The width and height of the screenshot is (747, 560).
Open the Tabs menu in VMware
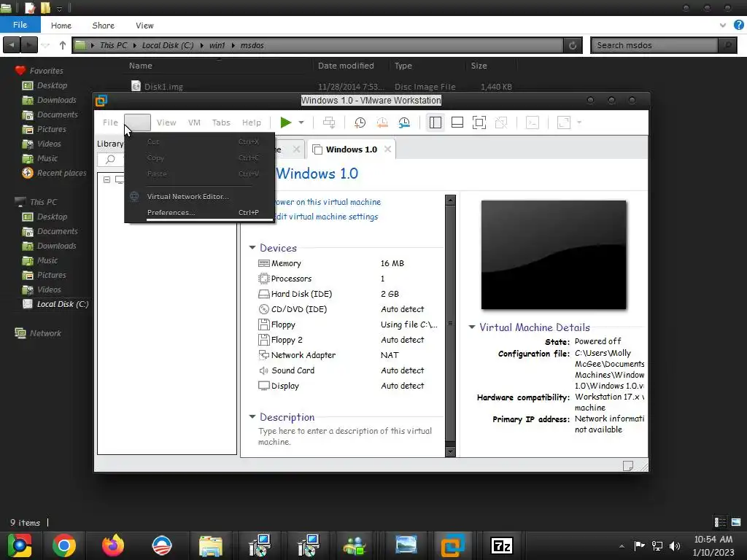221,122
